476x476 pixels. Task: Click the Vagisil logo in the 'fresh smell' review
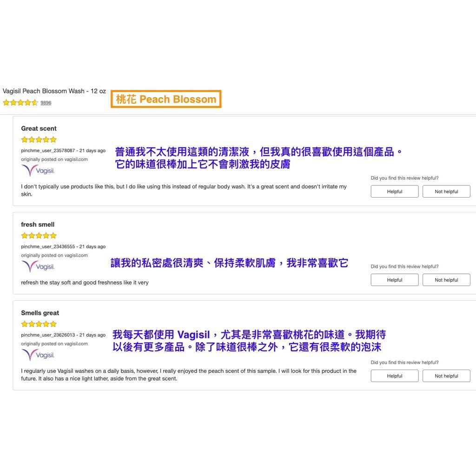coord(39,267)
